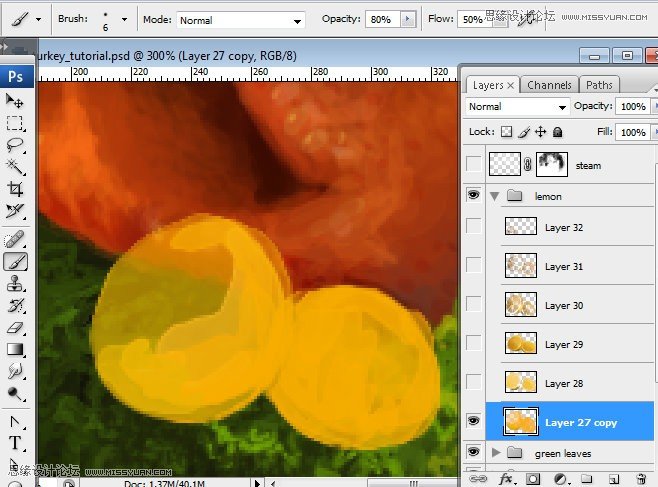Image resolution: width=658 pixels, height=487 pixels.
Task: Show Layer 31
Action: pos(474,265)
